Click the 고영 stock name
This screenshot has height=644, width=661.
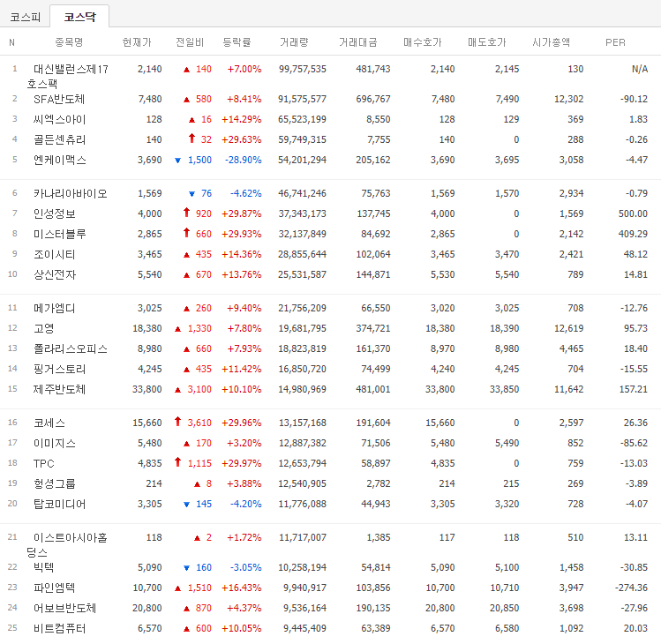pyautogui.click(x=44, y=328)
